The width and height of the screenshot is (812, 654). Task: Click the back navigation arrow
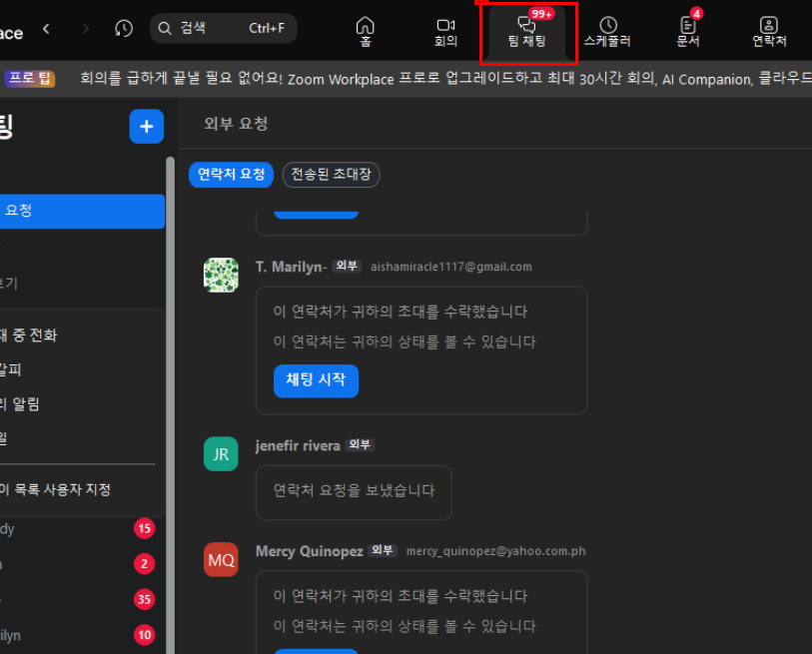pyautogui.click(x=46, y=29)
